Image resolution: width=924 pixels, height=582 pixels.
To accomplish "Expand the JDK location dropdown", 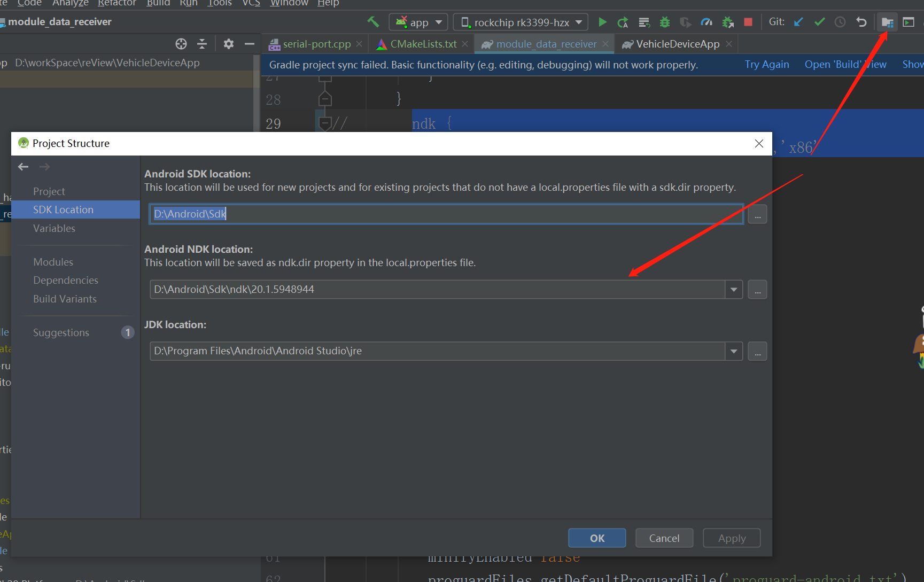I will (733, 351).
